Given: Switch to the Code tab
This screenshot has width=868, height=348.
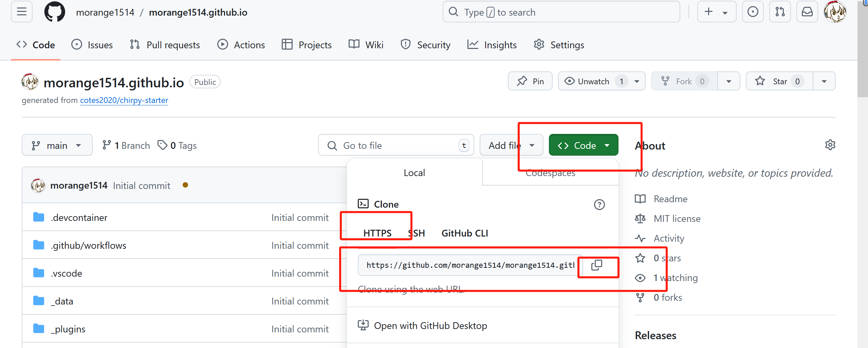Looking at the screenshot, I should click(x=36, y=45).
